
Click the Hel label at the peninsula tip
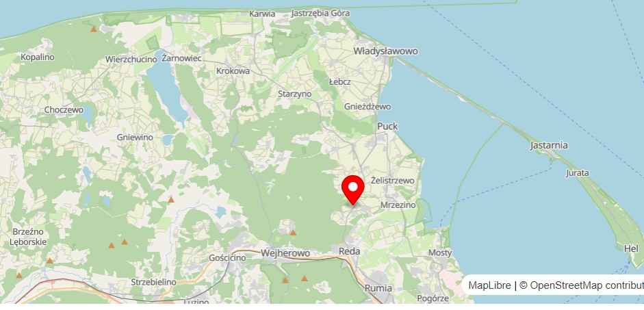tap(631, 248)
